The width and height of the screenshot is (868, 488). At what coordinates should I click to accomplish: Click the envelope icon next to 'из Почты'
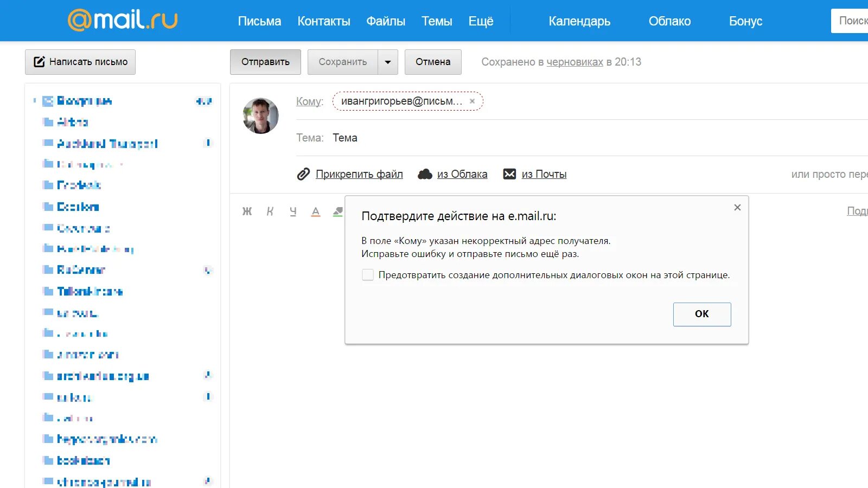pos(509,174)
